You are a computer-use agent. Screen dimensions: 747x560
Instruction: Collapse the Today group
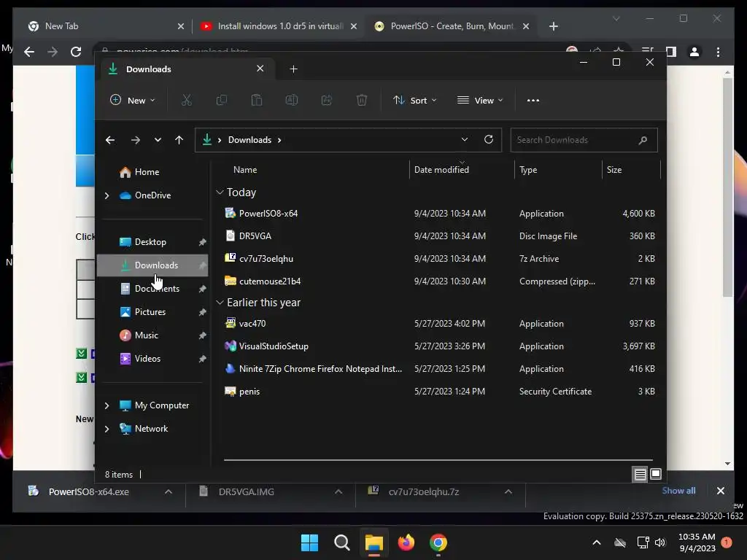pyautogui.click(x=220, y=192)
